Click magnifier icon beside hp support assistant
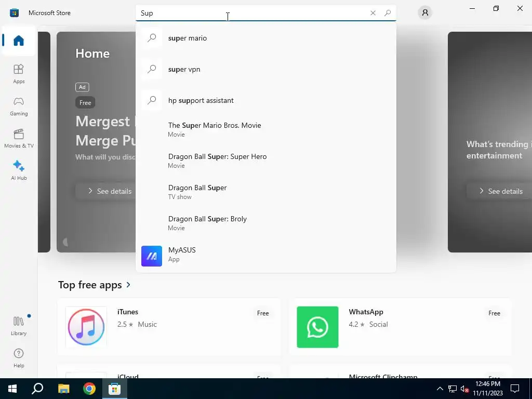Screen dimensions: 532x399 coord(152,100)
